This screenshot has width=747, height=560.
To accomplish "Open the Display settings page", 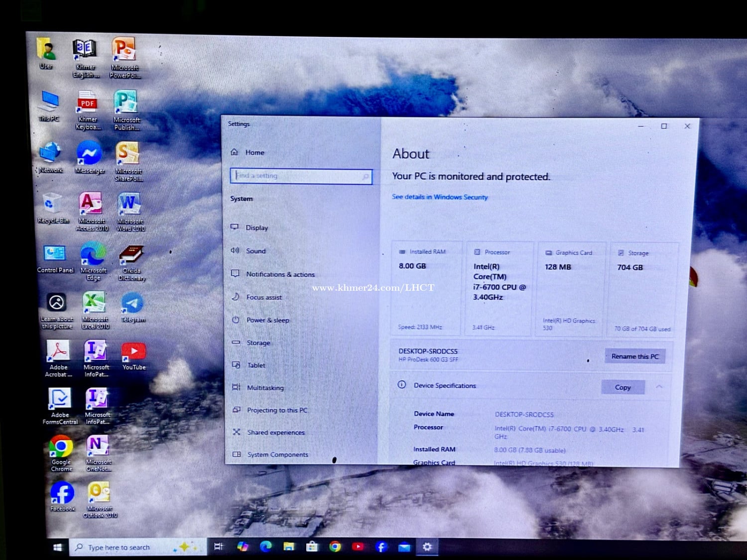I will (x=256, y=227).
